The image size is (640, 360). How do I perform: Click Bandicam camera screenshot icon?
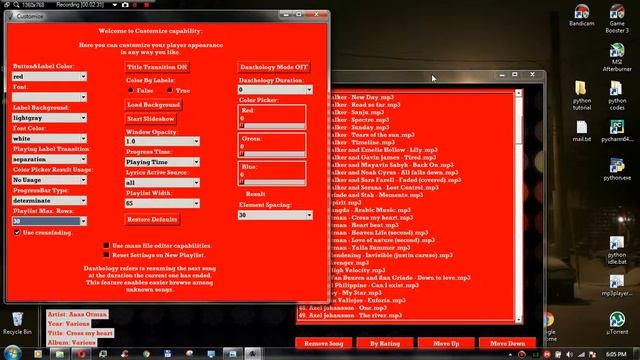coord(125,5)
